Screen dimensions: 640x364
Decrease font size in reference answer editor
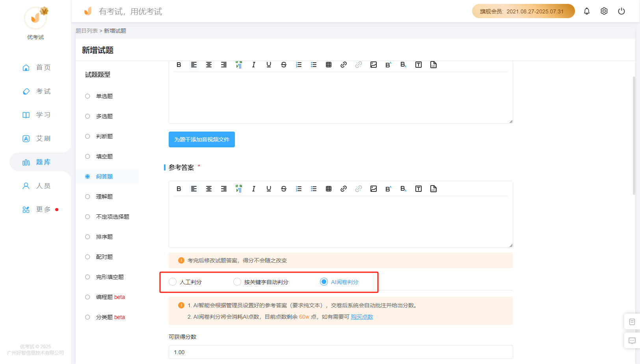point(404,189)
